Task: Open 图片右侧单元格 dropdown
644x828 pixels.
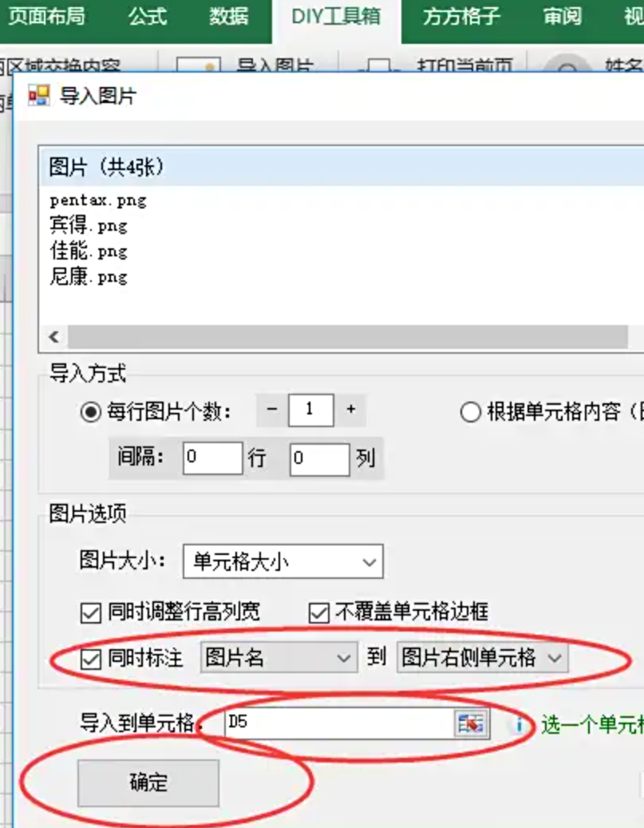Action: [x=483, y=657]
